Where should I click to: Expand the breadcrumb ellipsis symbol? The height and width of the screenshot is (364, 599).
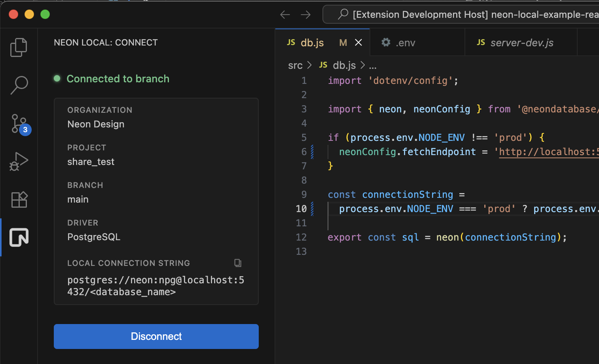point(373,66)
